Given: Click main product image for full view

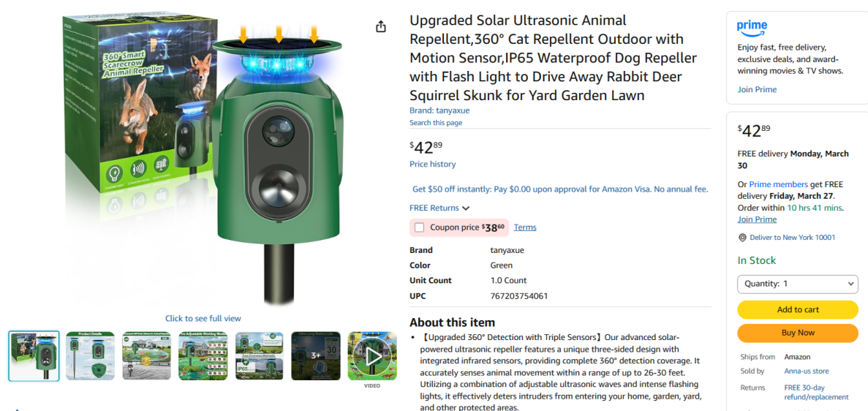Looking at the screenshot, I should 203,161.
